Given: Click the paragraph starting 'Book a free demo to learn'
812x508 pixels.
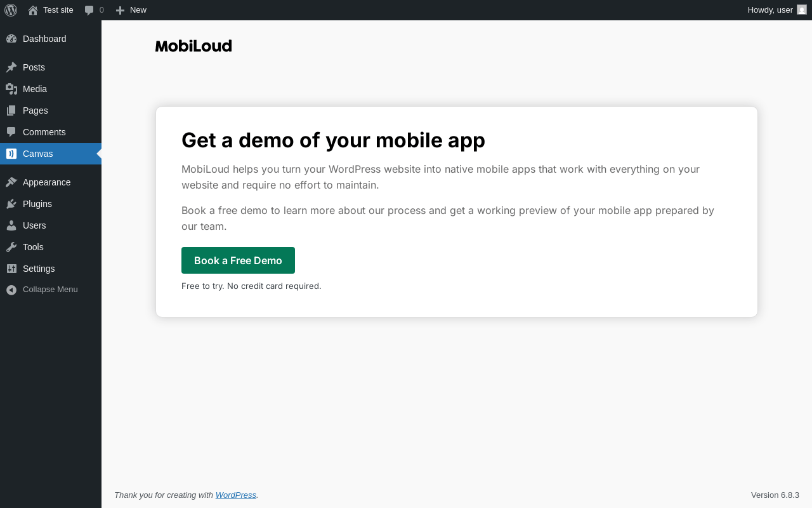Looking at the screenshot, I should click(448, 218).
